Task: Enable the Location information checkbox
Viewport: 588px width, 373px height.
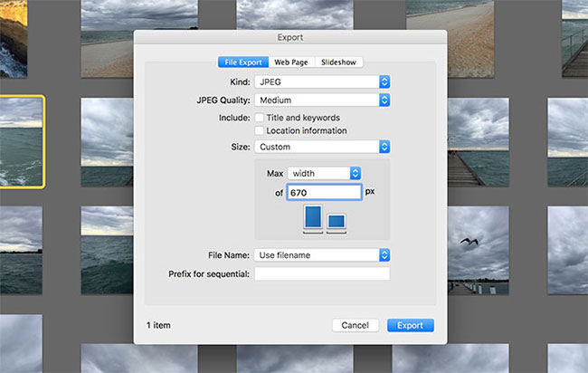Action: coord(259,130)
